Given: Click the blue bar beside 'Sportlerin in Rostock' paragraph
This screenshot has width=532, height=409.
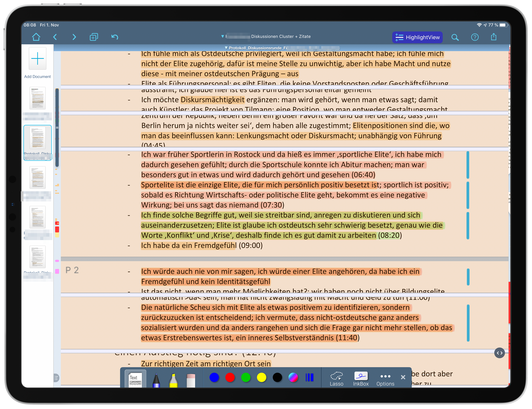Looking at the screenshot, I should [x=468, y=165].
